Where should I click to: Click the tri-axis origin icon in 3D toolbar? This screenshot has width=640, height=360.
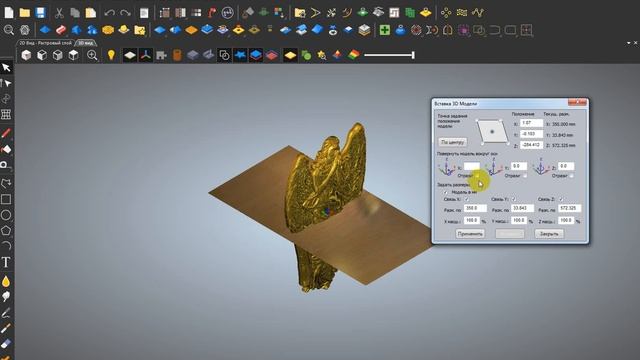click(x=146, y=55)
